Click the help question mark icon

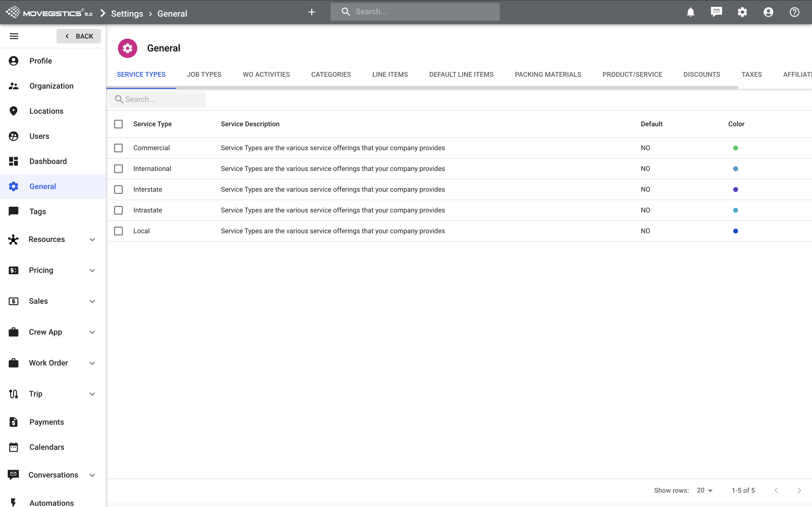coord(794,12)
